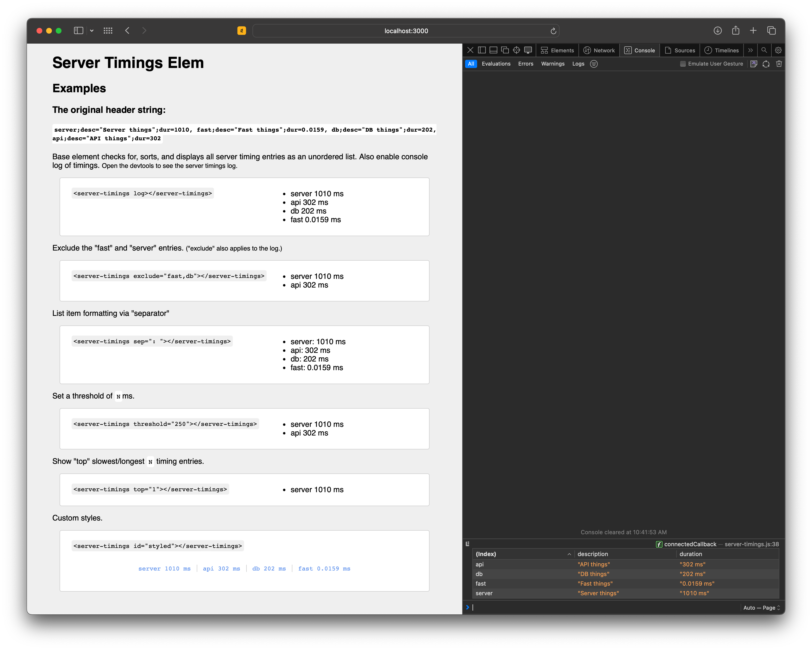Image resolution: width=812 pixels, height=650 pixels.
Task: Expand the hidden inspector tabs chevron
Action: pyautogui.click(x=750, y=50)
